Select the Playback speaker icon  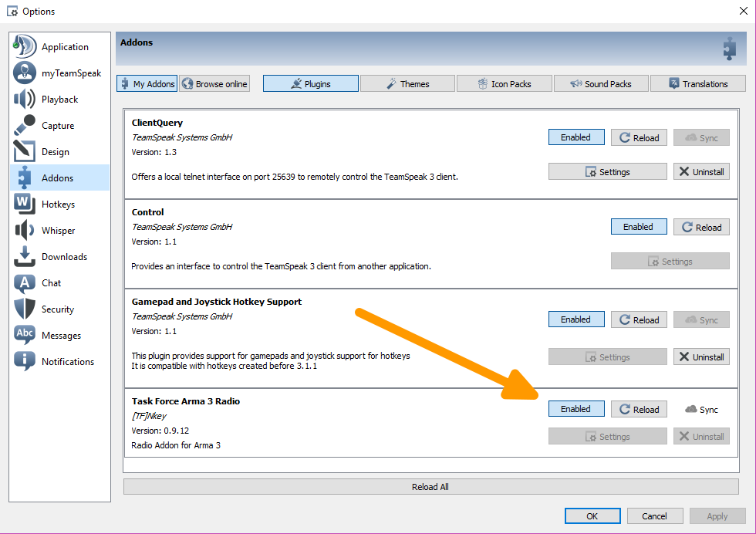pyautogui.click(x=24, y=99)
